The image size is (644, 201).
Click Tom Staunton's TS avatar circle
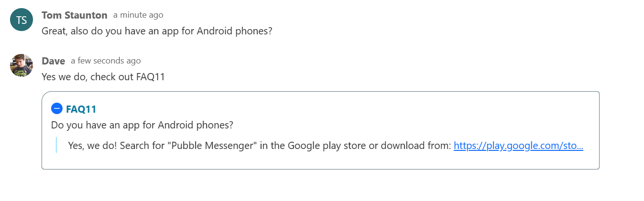point(21,20)
